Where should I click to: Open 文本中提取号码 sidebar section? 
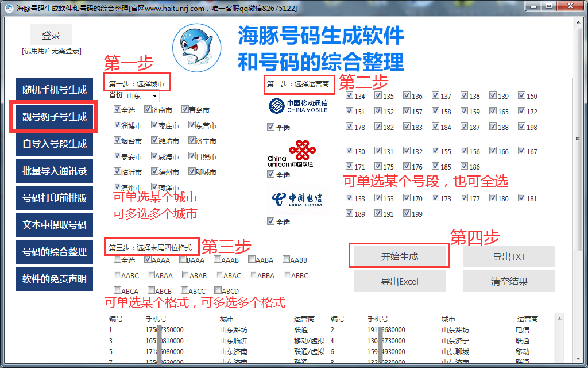55,225
